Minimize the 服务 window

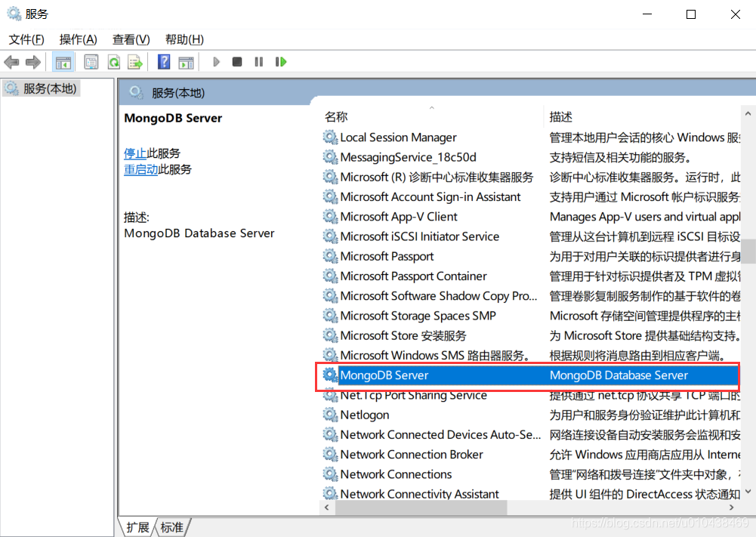647,14
